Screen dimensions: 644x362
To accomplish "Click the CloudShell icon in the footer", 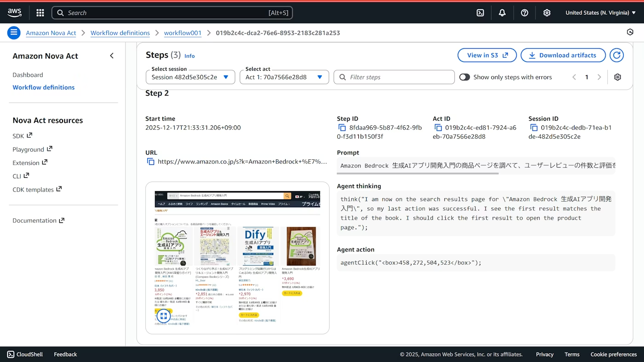I will click(x=11, y=354).
